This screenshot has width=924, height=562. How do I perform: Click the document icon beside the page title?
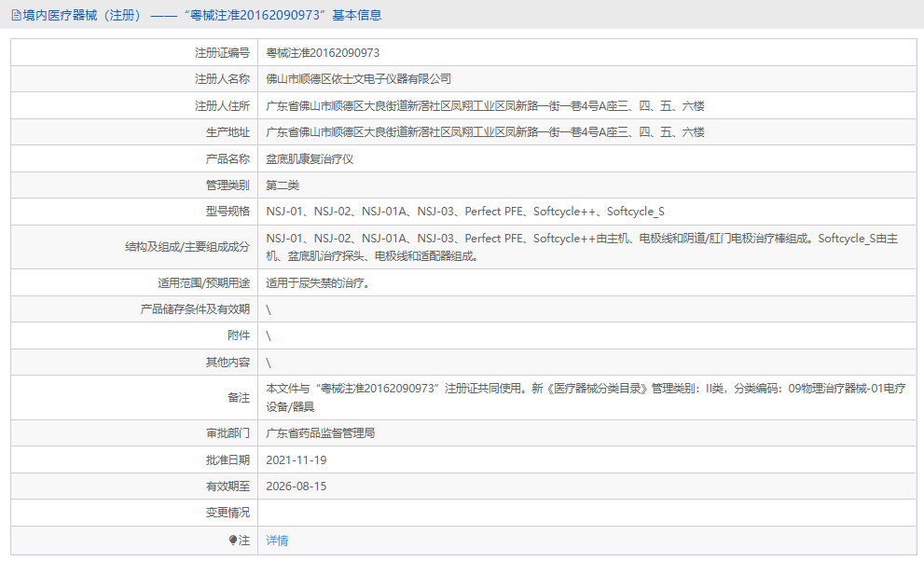[16, 15]
